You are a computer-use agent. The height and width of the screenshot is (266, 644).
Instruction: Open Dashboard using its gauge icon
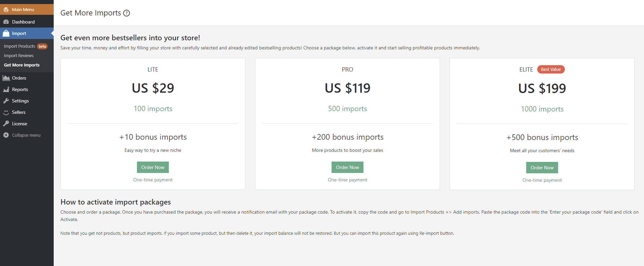pyautogui.click(x=7, y=21)
